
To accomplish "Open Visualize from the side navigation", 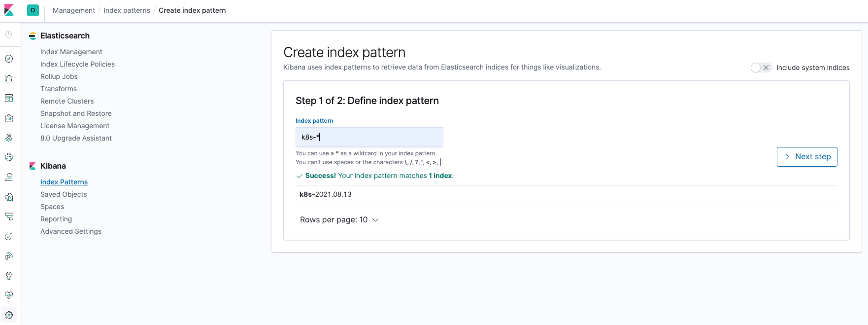I will (9, 78).
